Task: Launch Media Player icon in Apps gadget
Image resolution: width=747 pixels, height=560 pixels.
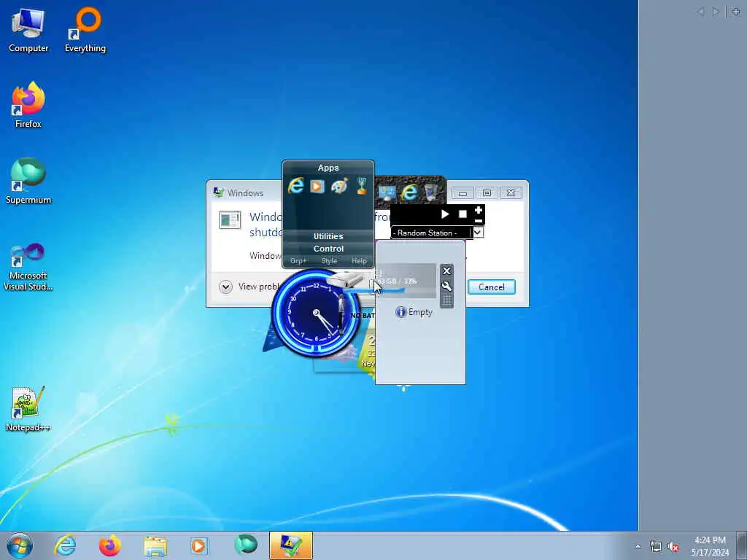Action: coord(317,186)
